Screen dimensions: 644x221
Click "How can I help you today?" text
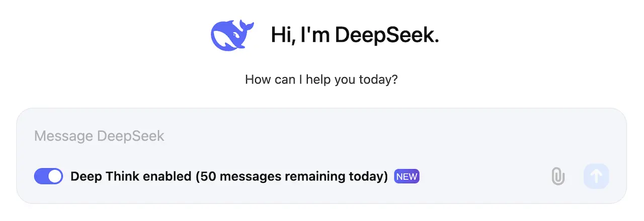(x=321, y=79)
